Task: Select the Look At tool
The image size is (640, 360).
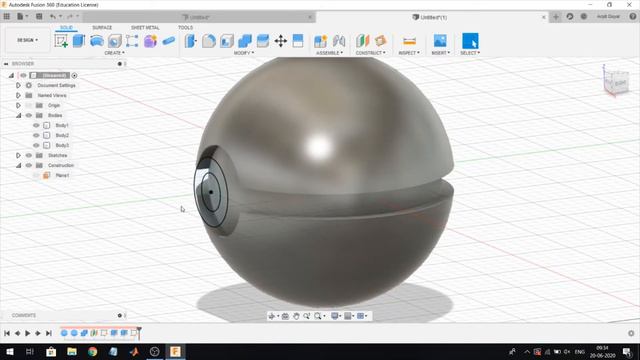Action: tap(285, 316)
